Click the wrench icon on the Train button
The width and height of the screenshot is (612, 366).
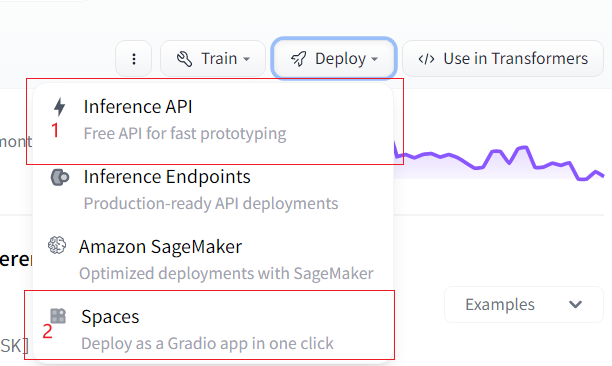tap(184, 59)
